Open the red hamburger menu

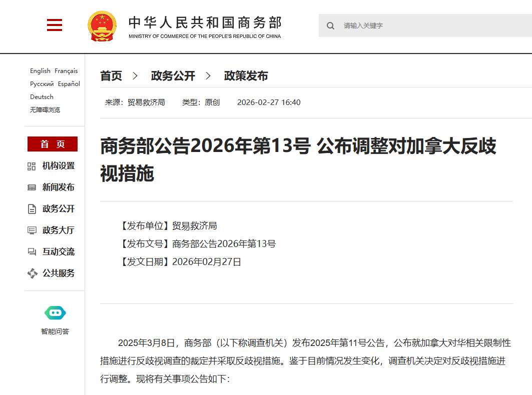click(55, 25)
